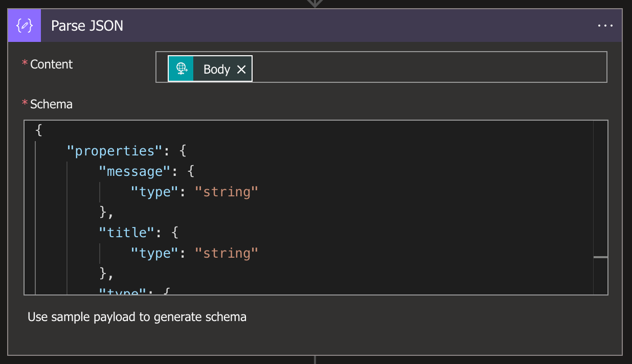
Task: Click the closing brace after title block
Action: (x=103, y=274)
